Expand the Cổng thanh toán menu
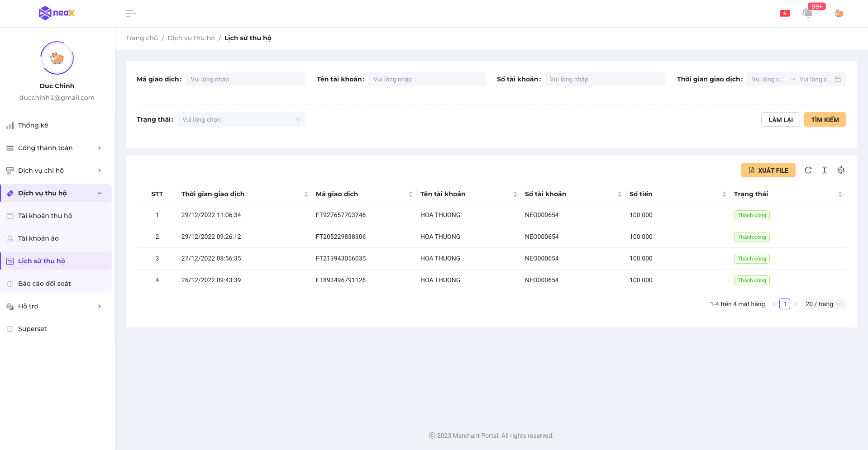 (54, 148)
